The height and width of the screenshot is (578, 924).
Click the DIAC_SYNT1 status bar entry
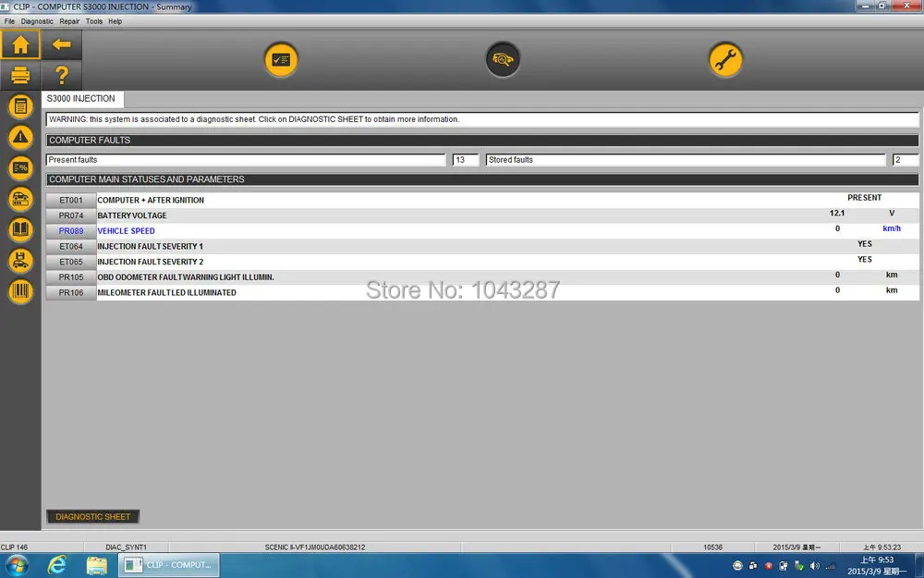126,547
